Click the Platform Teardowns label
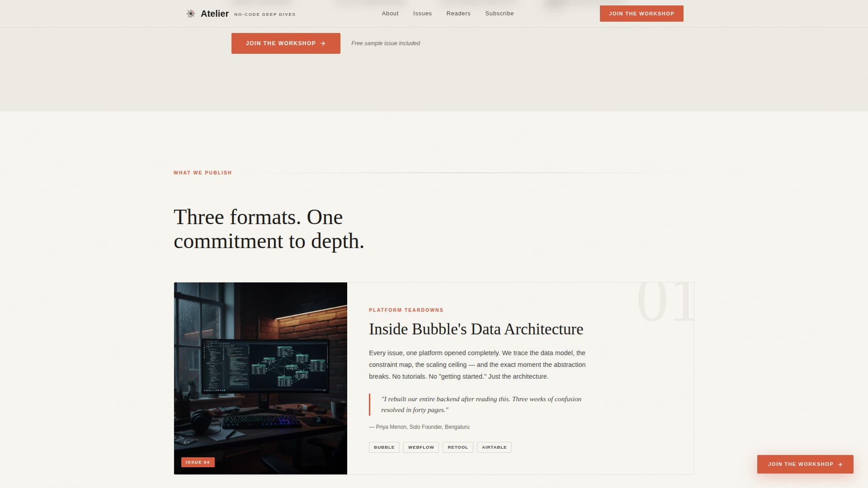Viewport: 868px width, 488px height. point(406,310)
